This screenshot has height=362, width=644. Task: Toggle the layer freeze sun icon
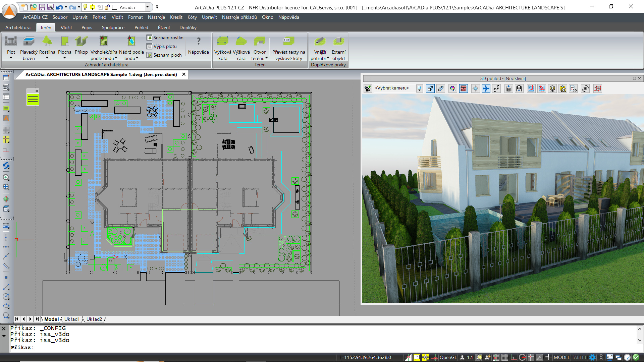click(x=93, y=7)
